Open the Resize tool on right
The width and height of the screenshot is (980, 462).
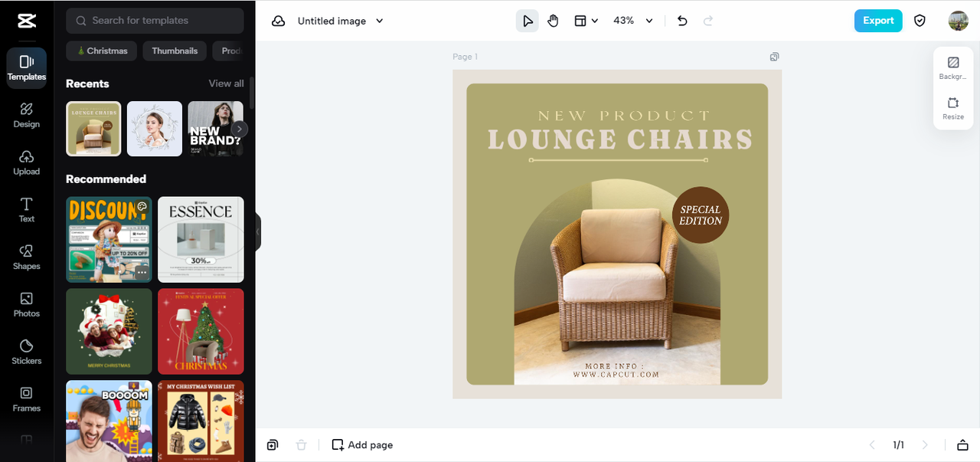[953, 109]
